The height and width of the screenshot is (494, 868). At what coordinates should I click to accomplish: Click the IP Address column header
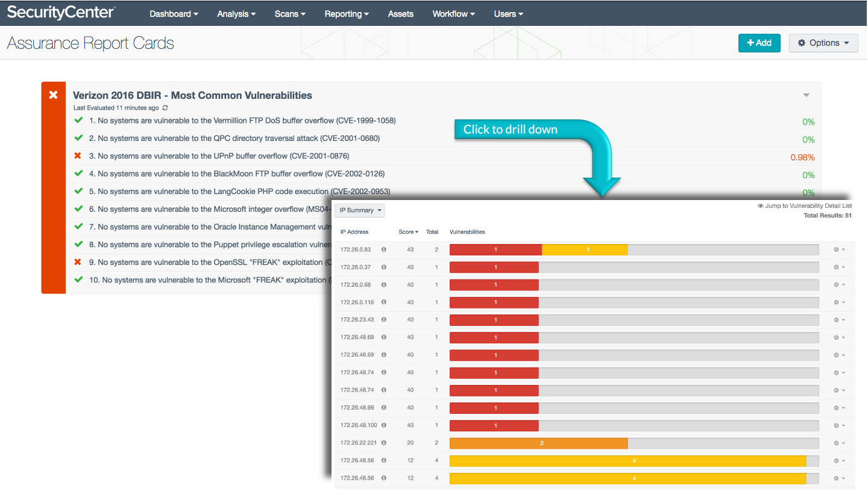point(354,232)
